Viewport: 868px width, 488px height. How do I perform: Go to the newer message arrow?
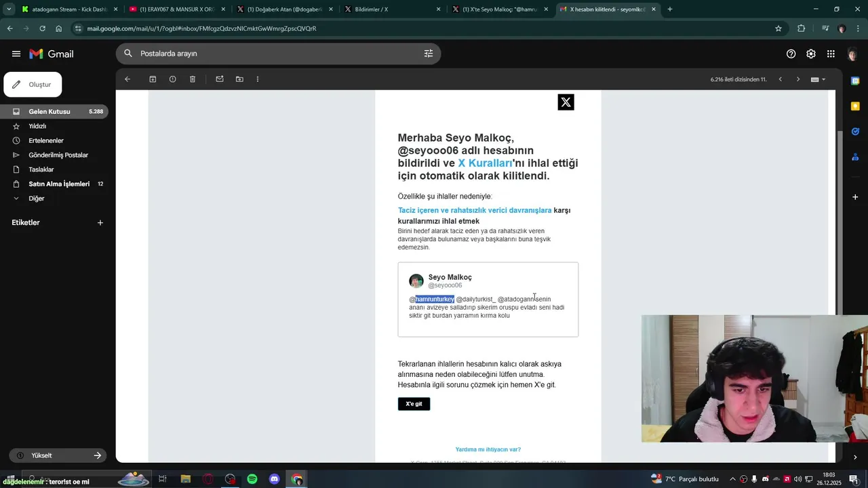click(x=780, y=79)
